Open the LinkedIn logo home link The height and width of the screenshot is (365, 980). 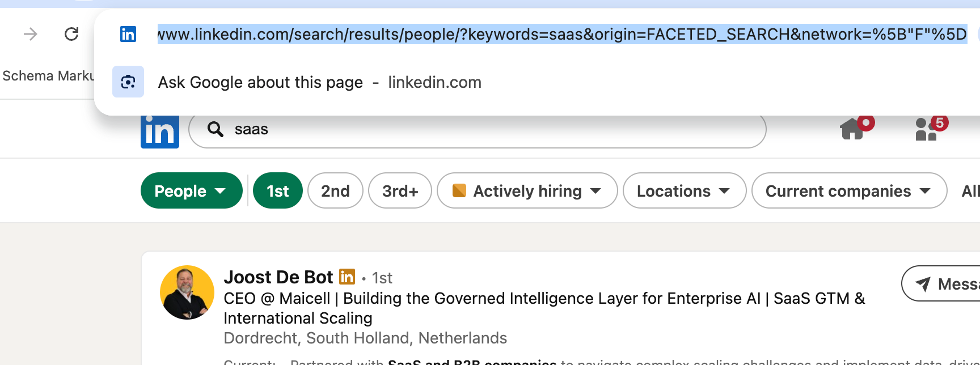[160, 130]
